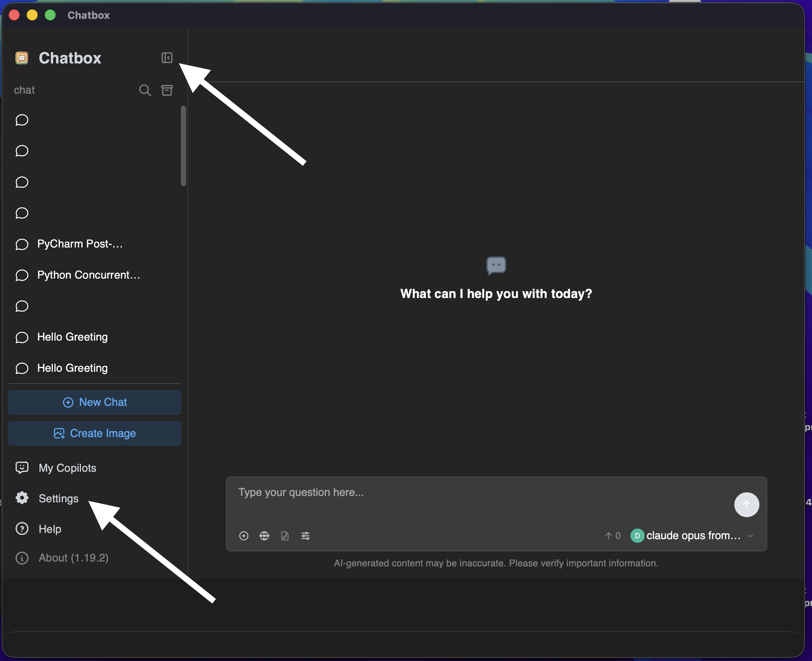This screenshot has width=812, height=661.
Task: Select the Hello Greeting conversation
Action: 72,337
